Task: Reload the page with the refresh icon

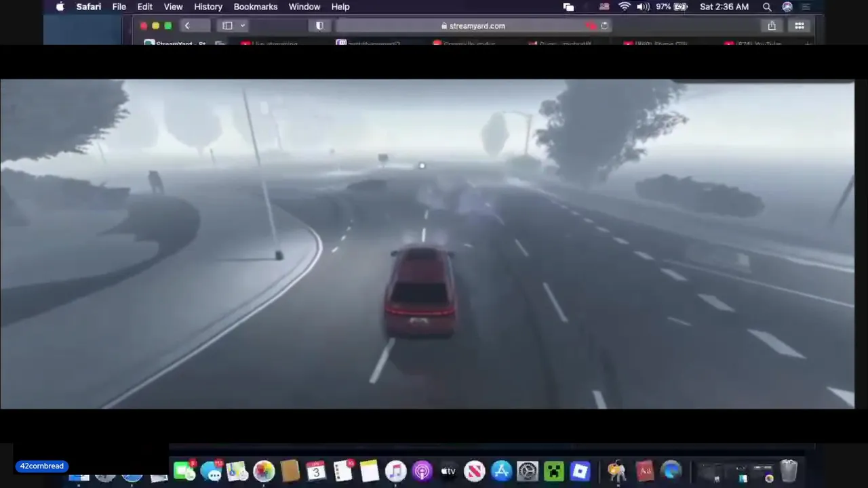Action: (x=604, y=26)
